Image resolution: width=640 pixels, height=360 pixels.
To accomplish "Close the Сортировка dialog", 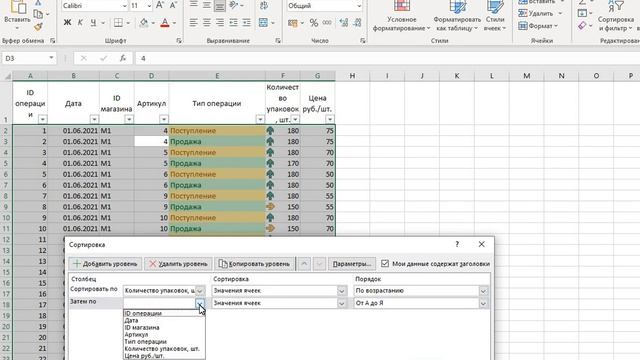I will [x=482, y=244].
